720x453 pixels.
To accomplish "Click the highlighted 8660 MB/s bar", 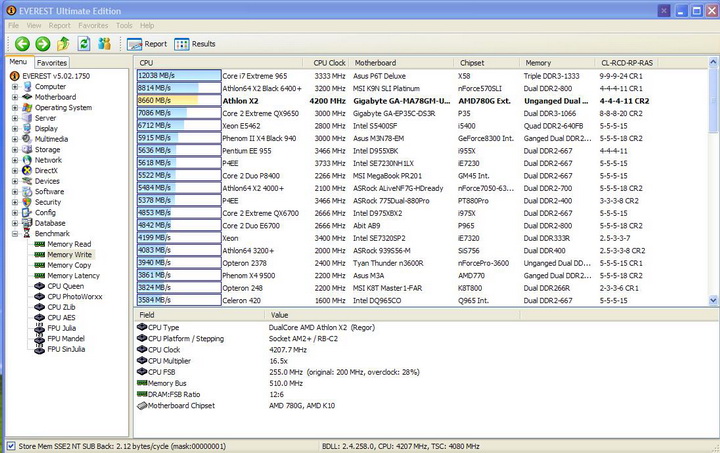I will [179, 100].
